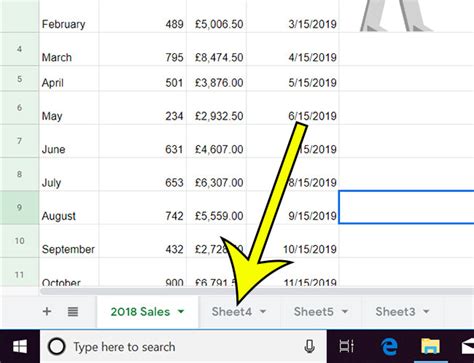This screenshot has width=474, height=363.
Task: Select the cell containing April
Action: tap(69, 79)
